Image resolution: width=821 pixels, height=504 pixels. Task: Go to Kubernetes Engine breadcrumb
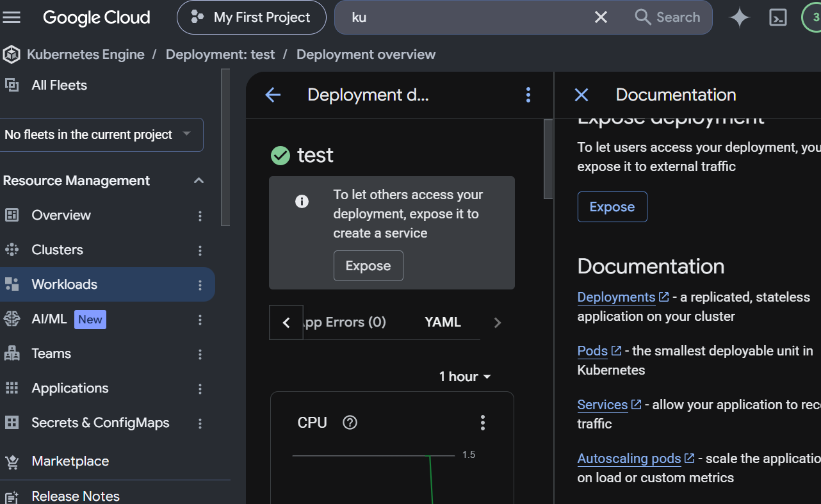tap(86, 54)
